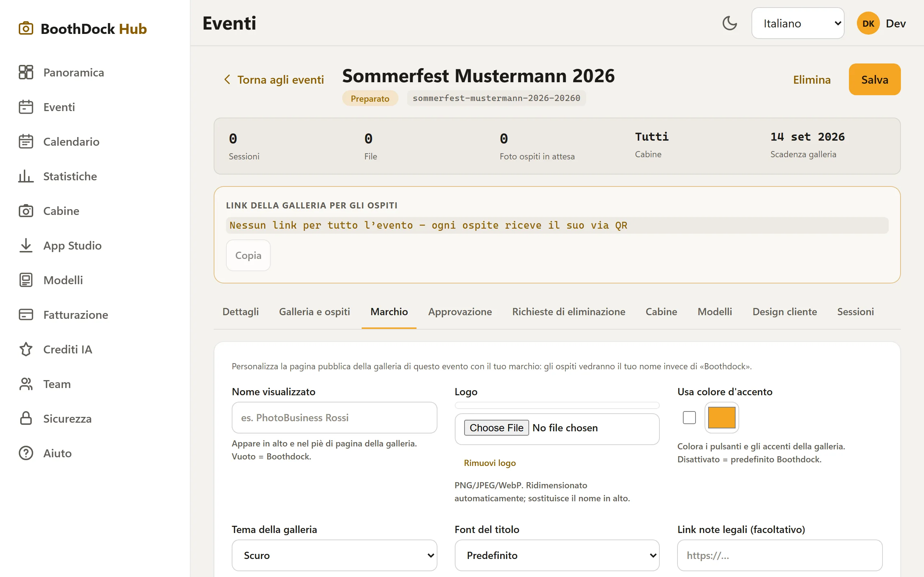Open App Studio download icon
Screen dimensions: 924x577
26,245
